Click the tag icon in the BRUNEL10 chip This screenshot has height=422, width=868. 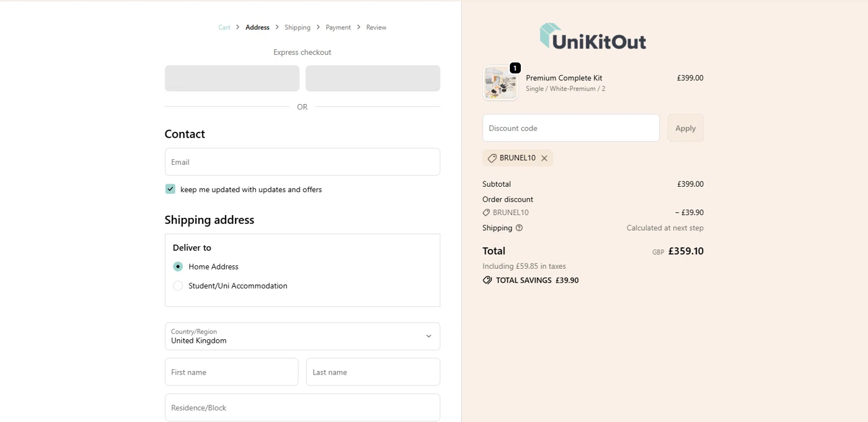click(x=492, y=158)
